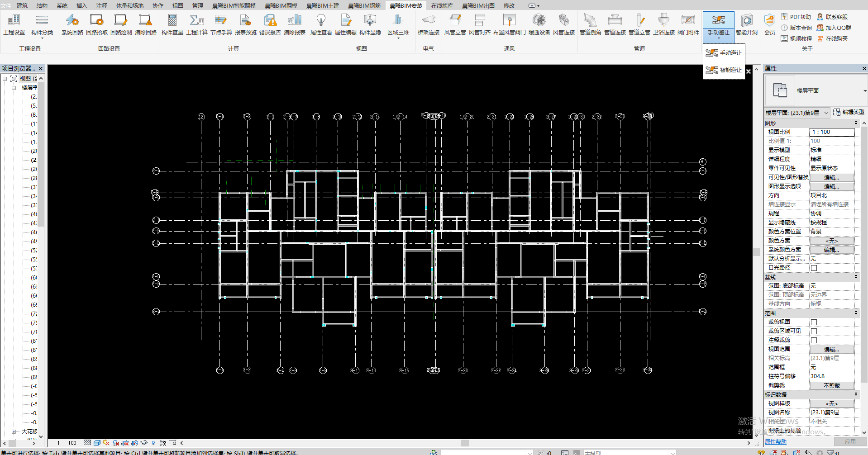Switch to the 在线族库 ribbon tab

click(x=442, y=5)
